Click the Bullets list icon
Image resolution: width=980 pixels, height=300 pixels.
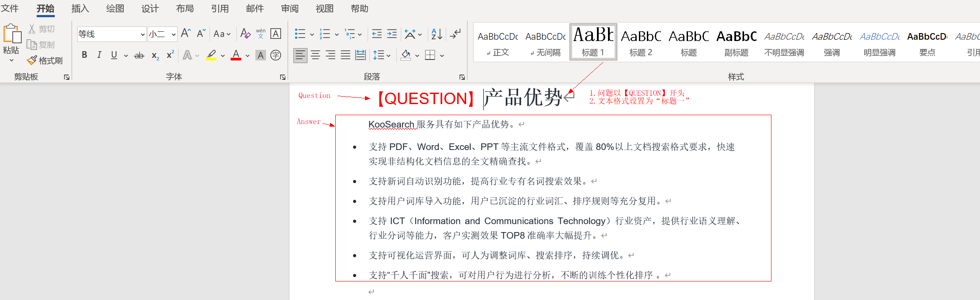(x=300, y=34)
